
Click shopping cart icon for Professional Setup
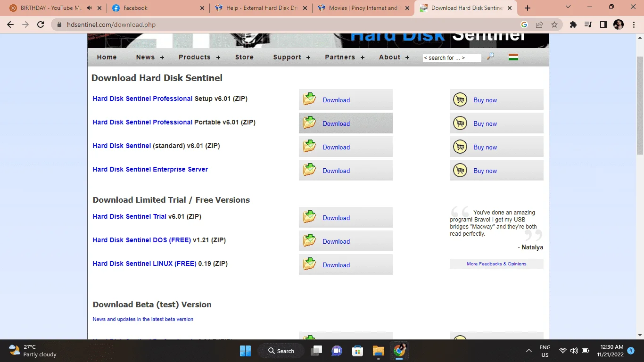(x=460, y=99)
